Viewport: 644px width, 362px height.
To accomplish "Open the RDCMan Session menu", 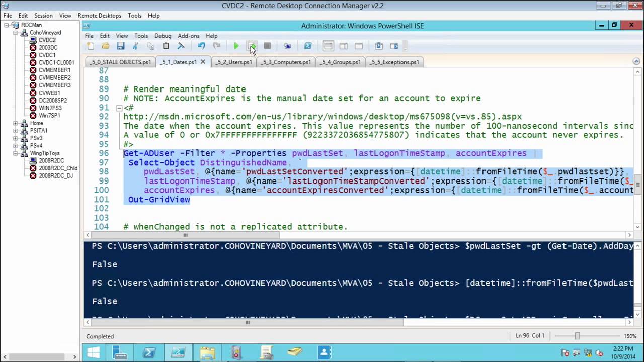I will [43, 16].
